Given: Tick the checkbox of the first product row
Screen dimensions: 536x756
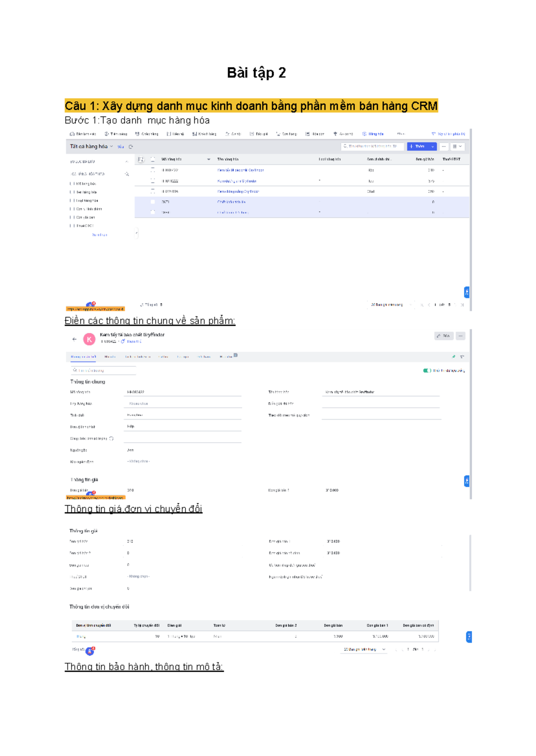Looking at the screenshot, I should (153, 170).
